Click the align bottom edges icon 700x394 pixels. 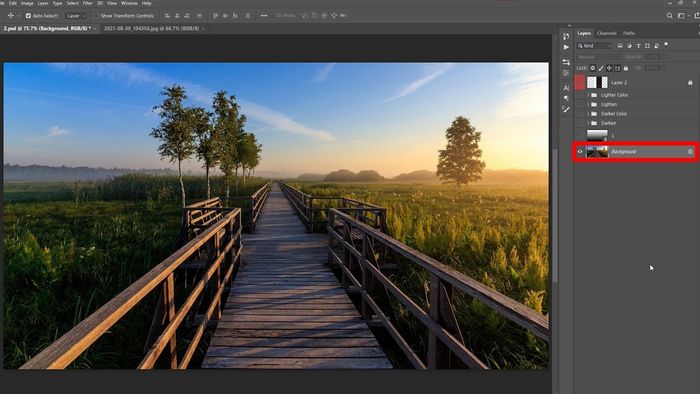coord(235,16)
